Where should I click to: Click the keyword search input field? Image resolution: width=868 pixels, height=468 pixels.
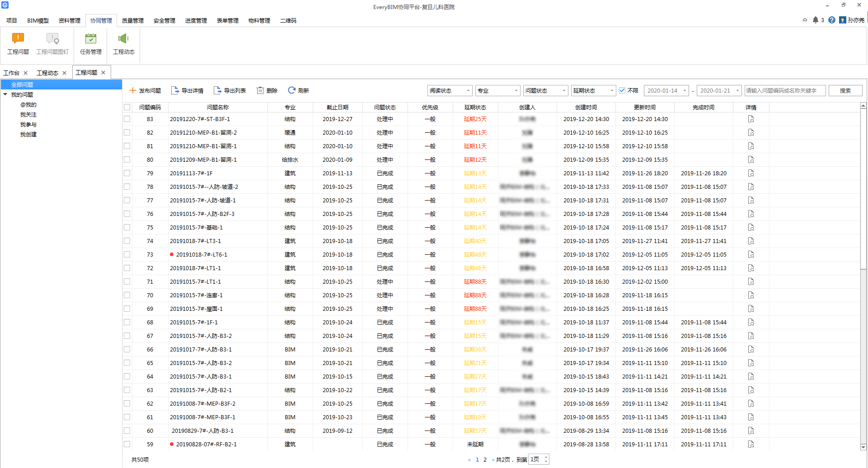tap(785, 90)
